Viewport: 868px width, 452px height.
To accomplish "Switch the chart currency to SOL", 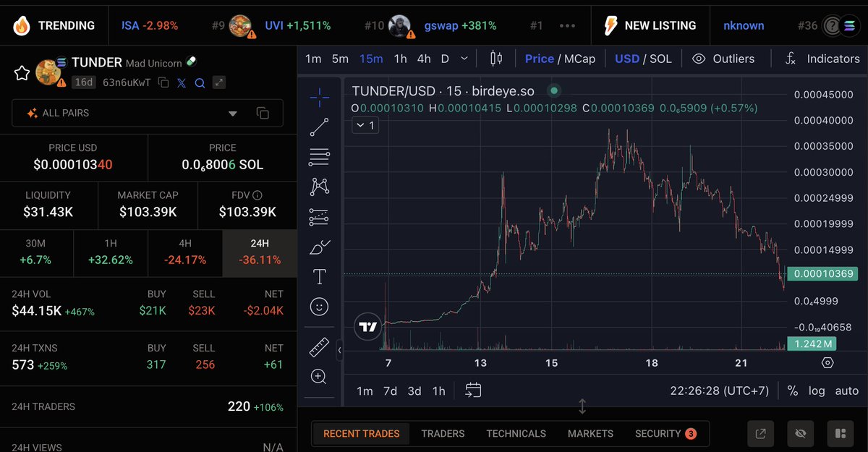I will [x=660, y=59].
